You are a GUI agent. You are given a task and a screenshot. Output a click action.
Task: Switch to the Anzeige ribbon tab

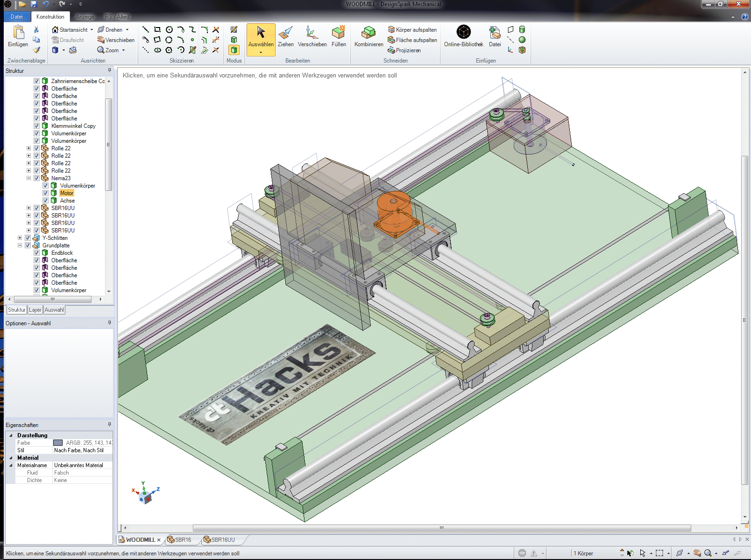(85, 16)
